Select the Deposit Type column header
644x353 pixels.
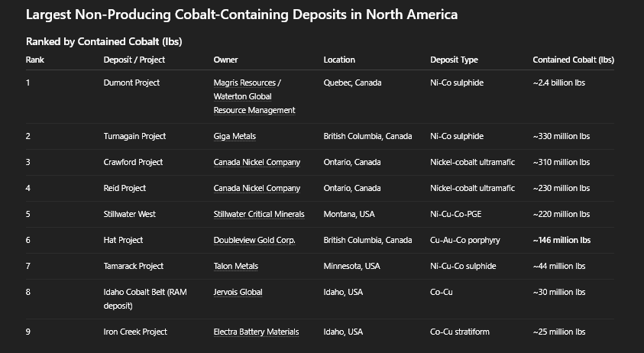point(454,60)
